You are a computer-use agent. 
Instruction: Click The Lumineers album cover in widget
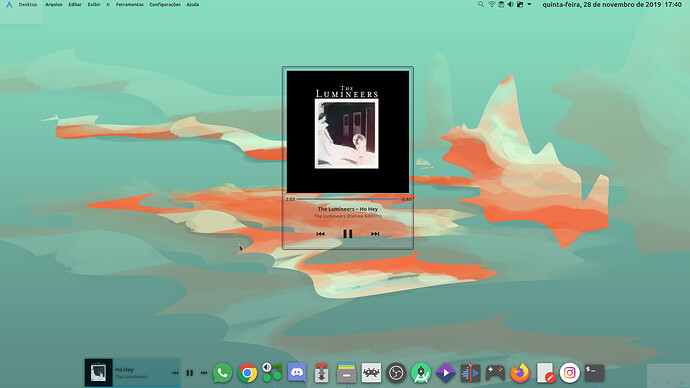348,132
